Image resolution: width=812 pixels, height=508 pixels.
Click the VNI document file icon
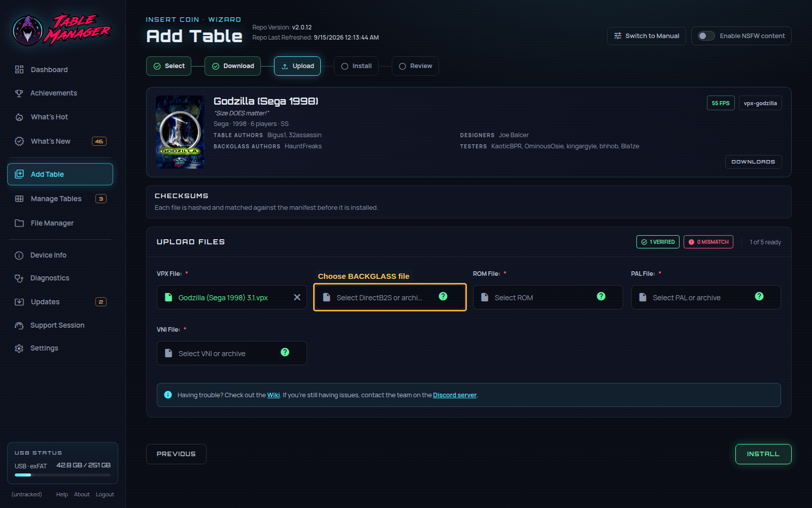[x=168, y=353]
